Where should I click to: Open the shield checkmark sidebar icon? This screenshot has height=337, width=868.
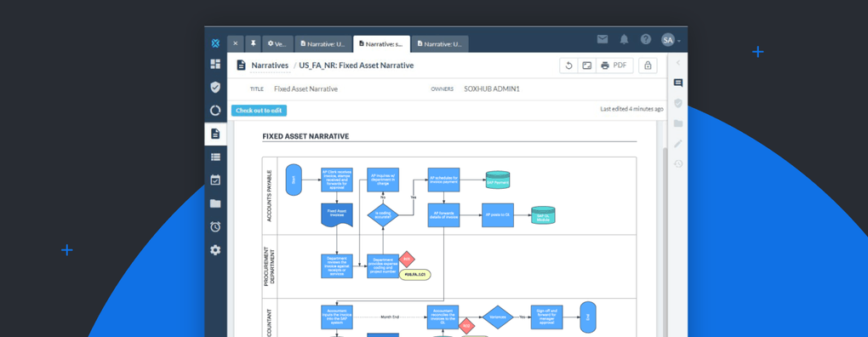coord(215,87)
